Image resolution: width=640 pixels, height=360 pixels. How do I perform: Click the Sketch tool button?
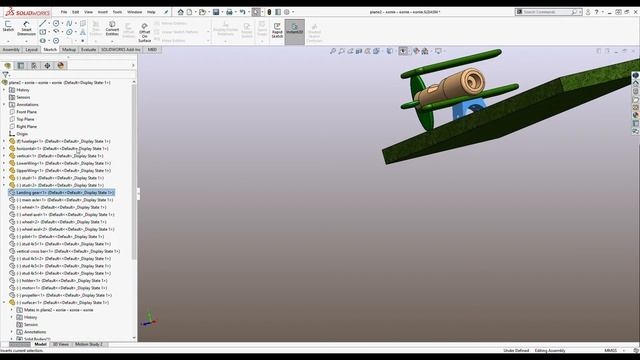pyautogui.click(x=8, y=27)
